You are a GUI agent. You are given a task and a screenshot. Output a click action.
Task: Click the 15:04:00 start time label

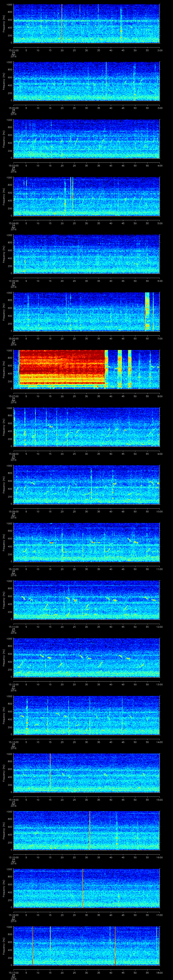[x=14, y=223]
